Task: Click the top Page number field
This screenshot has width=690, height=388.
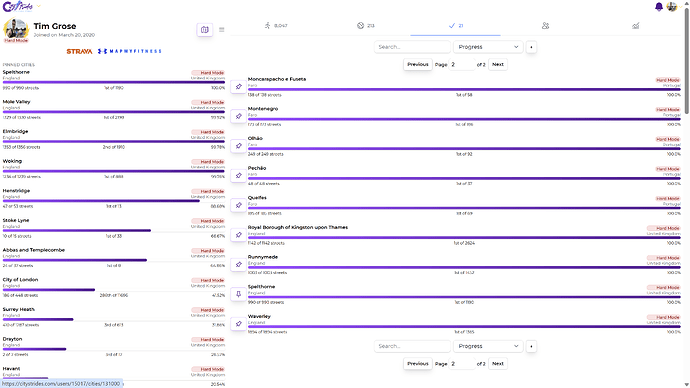Action: (462, 64)
